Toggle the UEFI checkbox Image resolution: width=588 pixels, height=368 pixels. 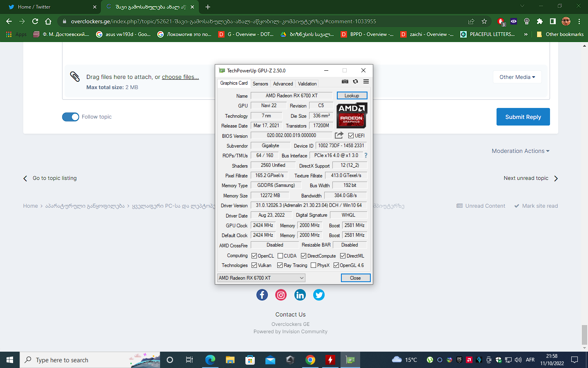point(351,136)
